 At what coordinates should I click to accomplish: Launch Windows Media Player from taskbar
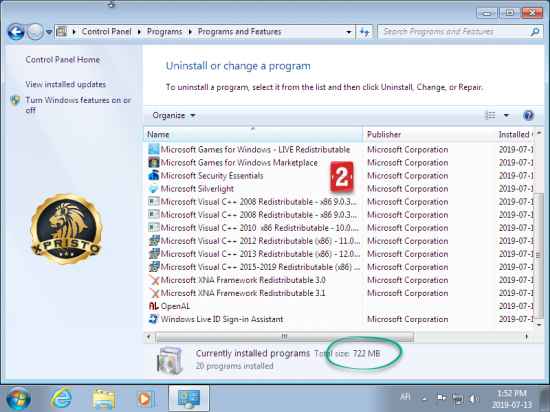(x=146, y=399)
